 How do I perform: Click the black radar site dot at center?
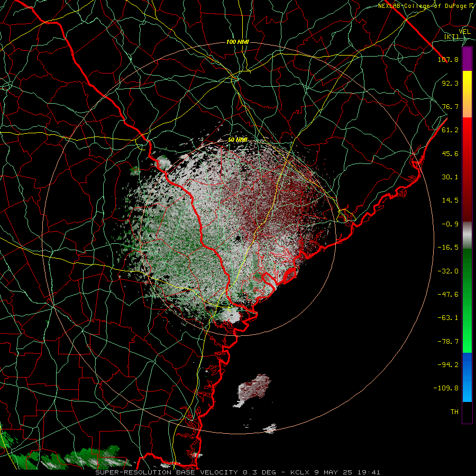(x=238, y=238)
